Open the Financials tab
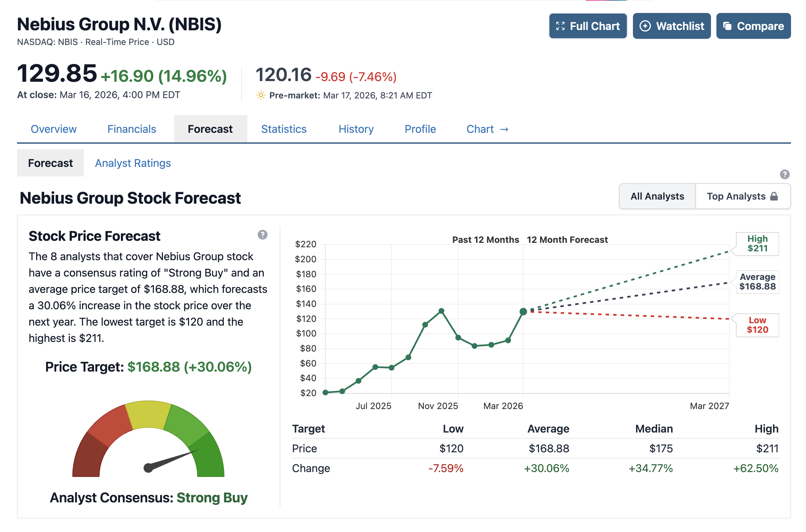Viewport: 806px width, 532px height. (x=132, y=129)
